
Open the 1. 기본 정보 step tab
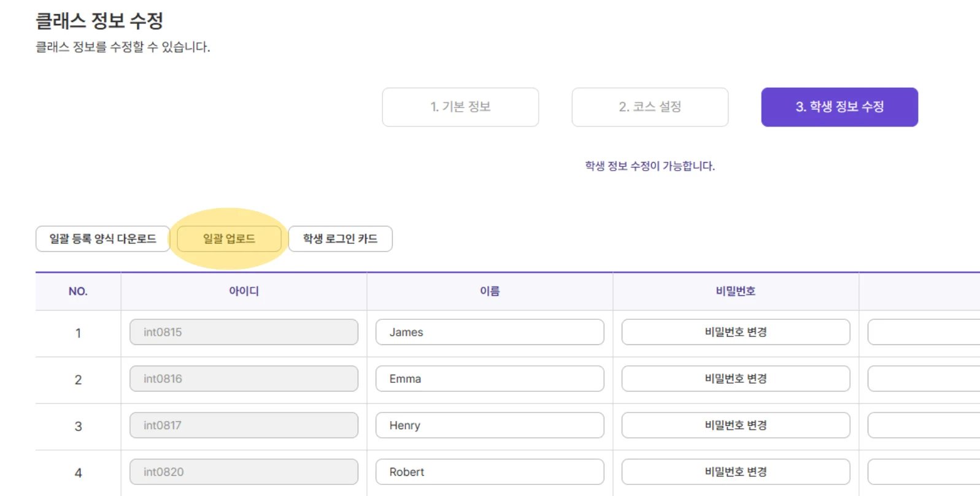pyautogui.click(x=460, y=107)
